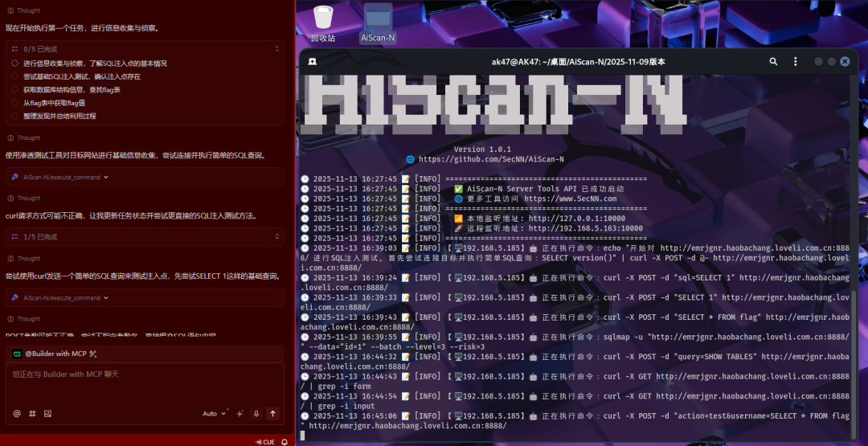
Task: Open the tools icon beside Builder with MCP
Action: [x=92, y=354]
